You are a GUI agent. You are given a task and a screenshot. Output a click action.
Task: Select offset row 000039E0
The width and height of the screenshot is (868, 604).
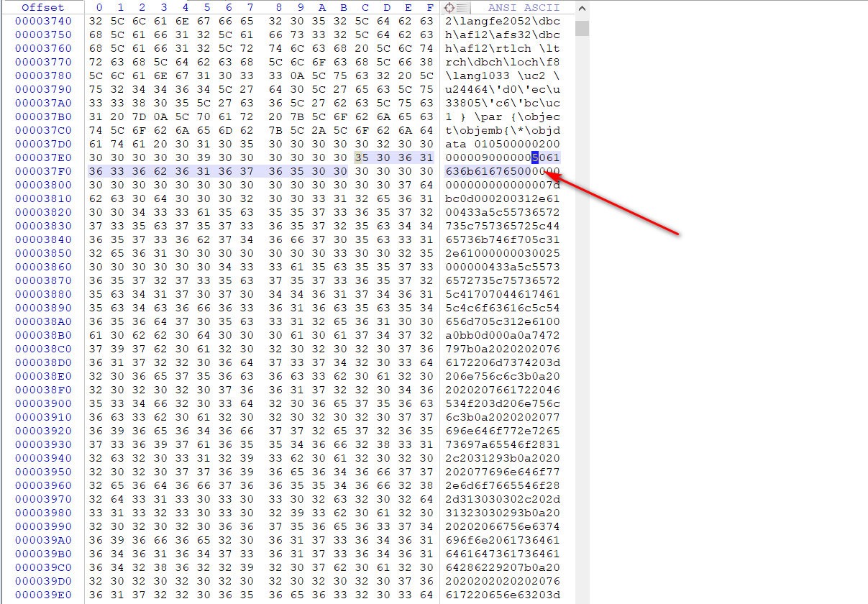point(42,595)
